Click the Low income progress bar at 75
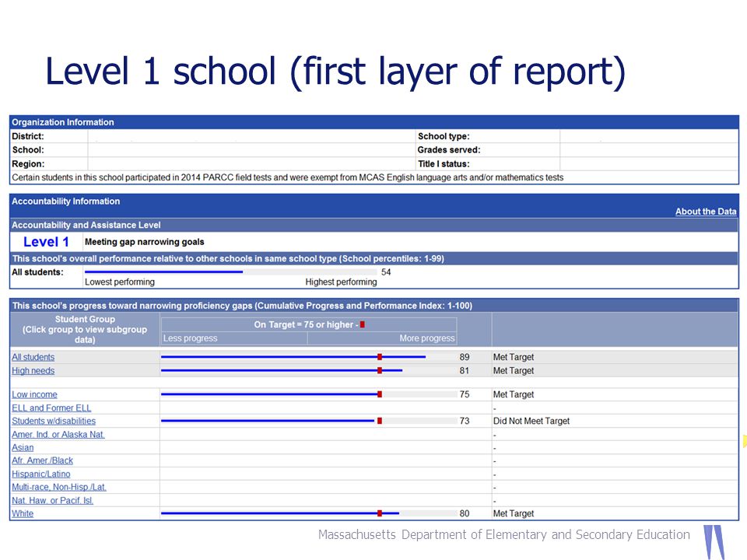 (x=309, y=394)
